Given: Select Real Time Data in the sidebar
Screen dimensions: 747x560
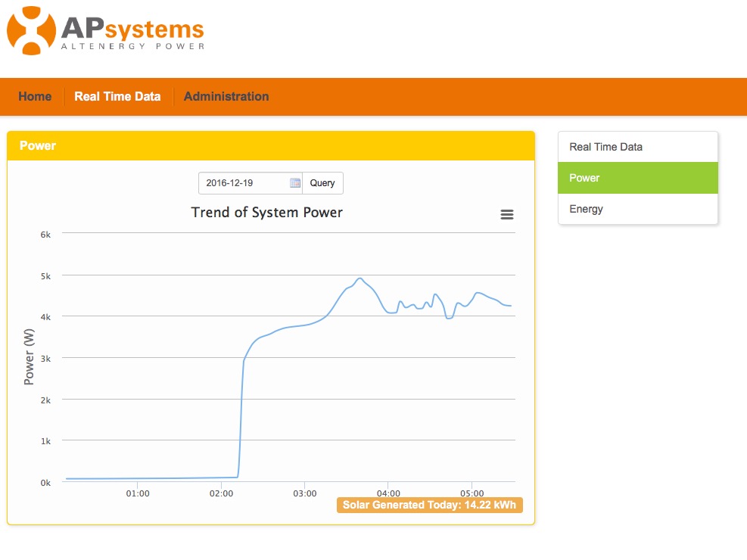Looking at the screenshot, I should point(637,147).
